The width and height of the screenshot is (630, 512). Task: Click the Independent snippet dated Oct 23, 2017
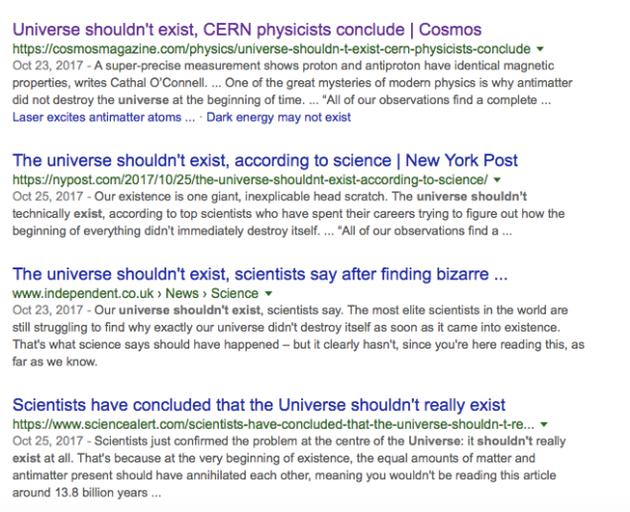point(298,336)
